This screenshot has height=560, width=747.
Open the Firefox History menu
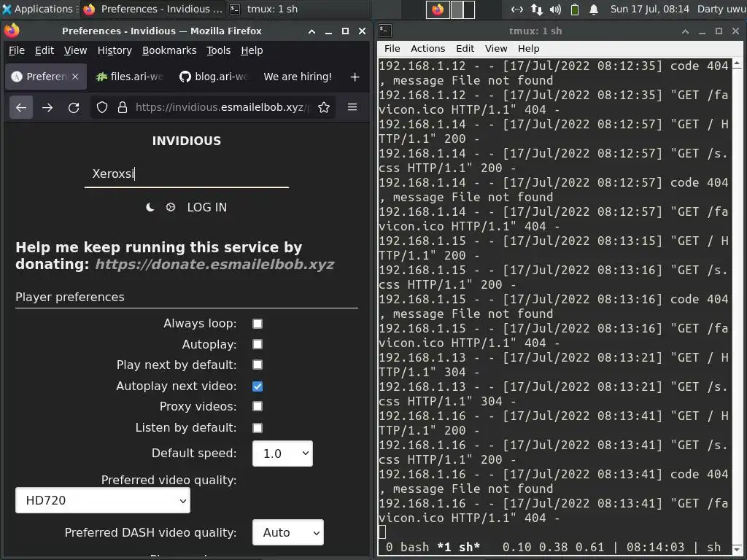(x=115, y=50)
